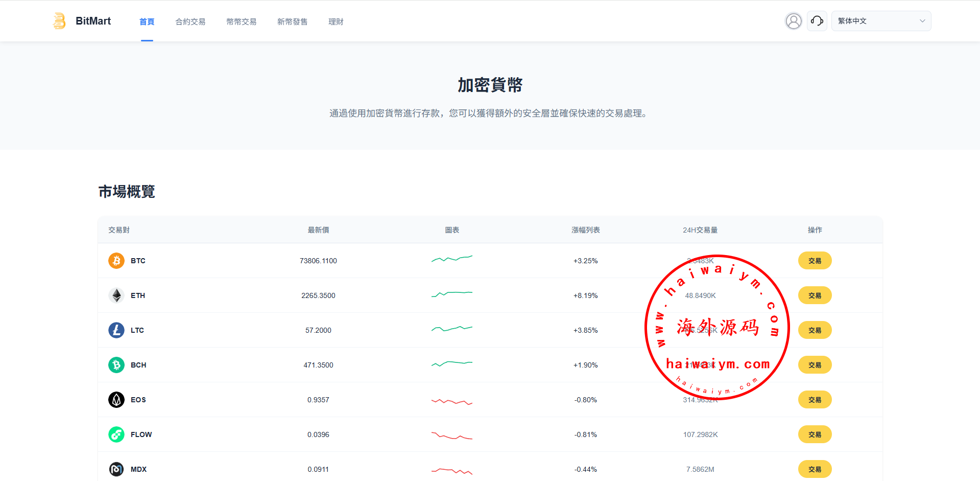Open the 幣幣交易 menu item
Viewport: 980px width, 481px height.
pyautogui.click(x=241, y=21)
